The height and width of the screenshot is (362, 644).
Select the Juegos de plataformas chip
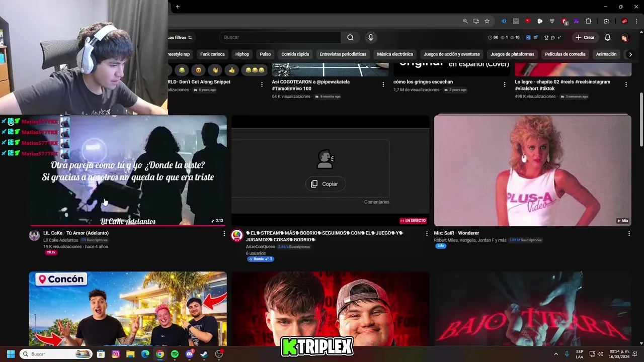tap(512, 54)
